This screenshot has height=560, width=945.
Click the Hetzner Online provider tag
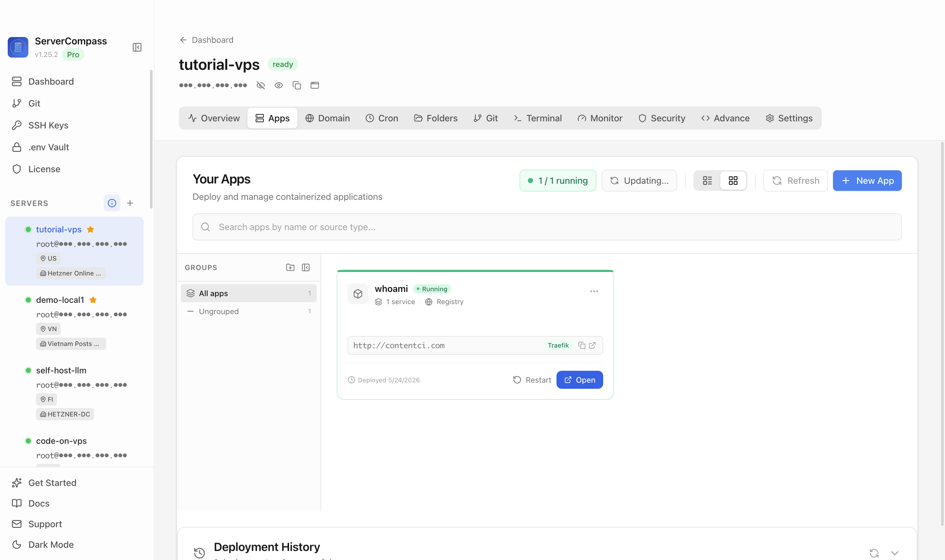pyautogui.click(x=71, y=273)
